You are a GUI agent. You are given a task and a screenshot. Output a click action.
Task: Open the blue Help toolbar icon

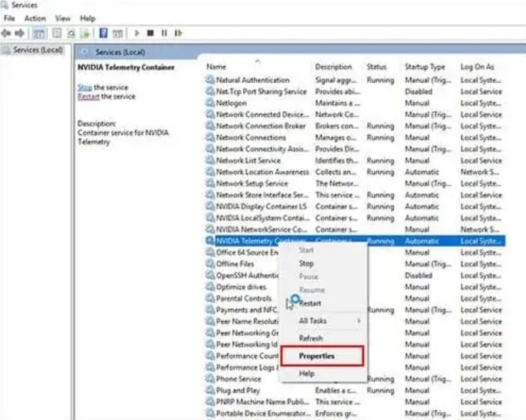pos(103,33)
